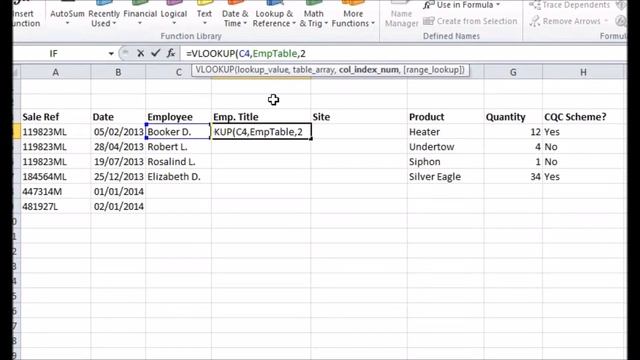The image size is (640, 360).
Task: Click the CQC Scheme? header cell
Action: (583, 117)
